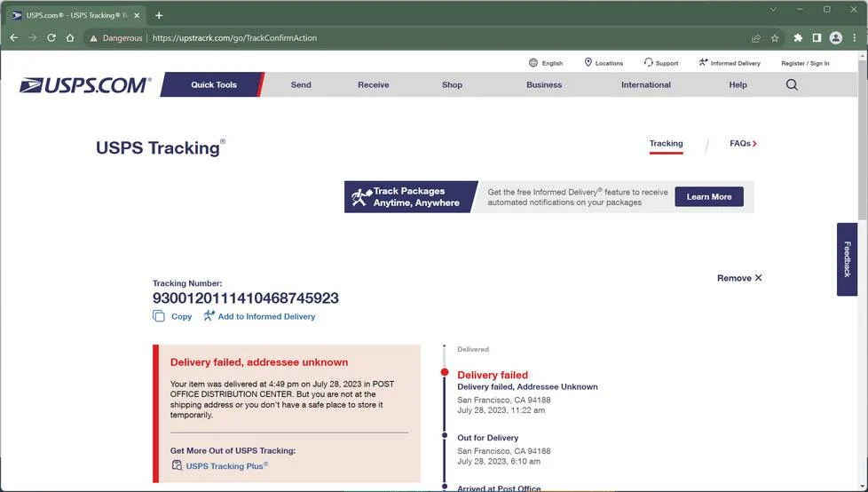Click the Learn More button
868x492 pixels.
pyautogui.click(x=708, y=196)
